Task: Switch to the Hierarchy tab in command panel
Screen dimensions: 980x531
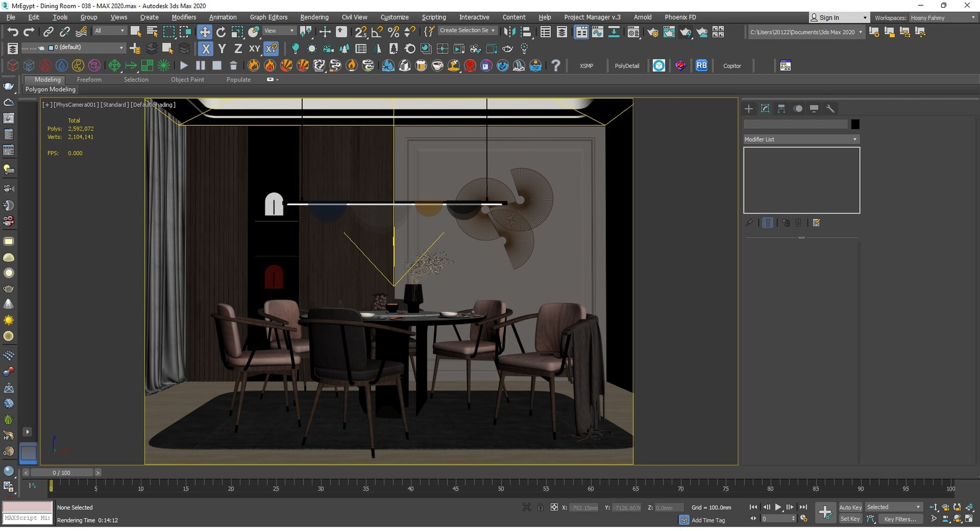Action: (x=781, y=109)
